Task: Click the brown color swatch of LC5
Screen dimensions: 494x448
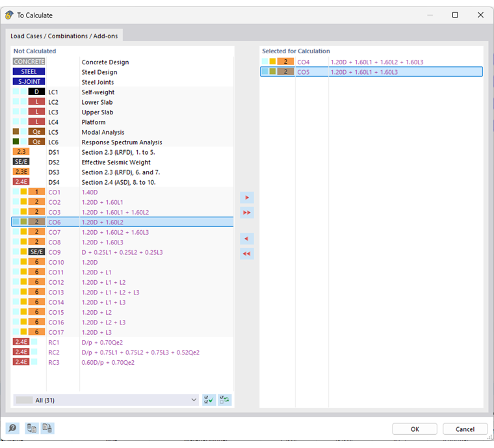Action: pyautogui.click(x=16, y=132)
